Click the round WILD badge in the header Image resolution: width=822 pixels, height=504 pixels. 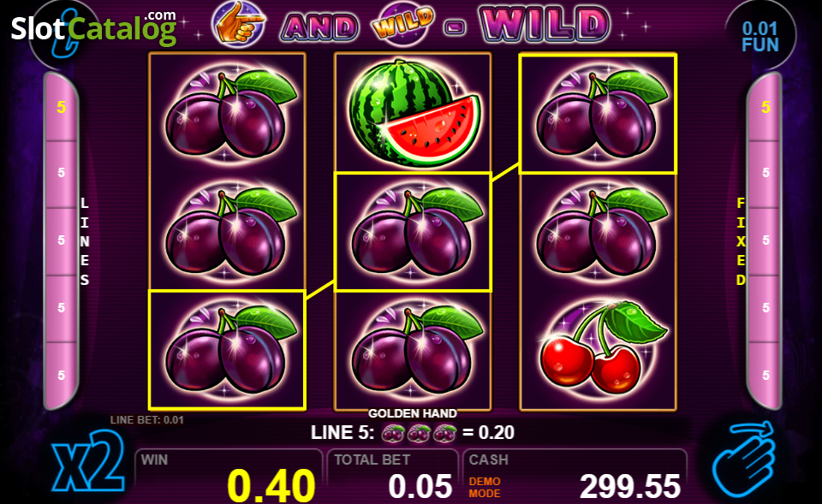pos(403,22)
